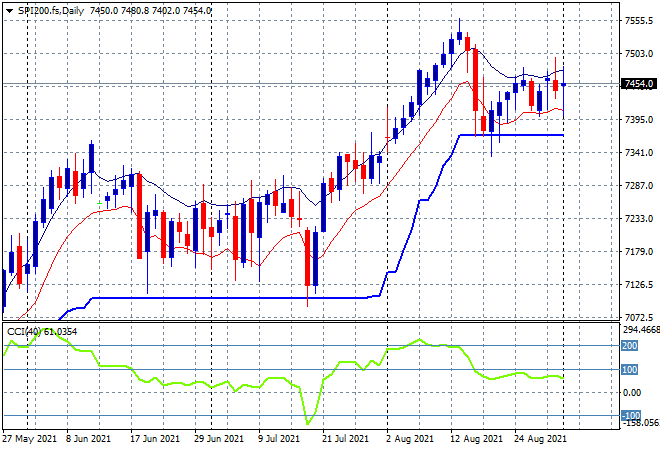This screenshot has height=450, width=660.
Task: Click the CCI(40) 61.0354 indicator label
Action: (x=42, y=332)
